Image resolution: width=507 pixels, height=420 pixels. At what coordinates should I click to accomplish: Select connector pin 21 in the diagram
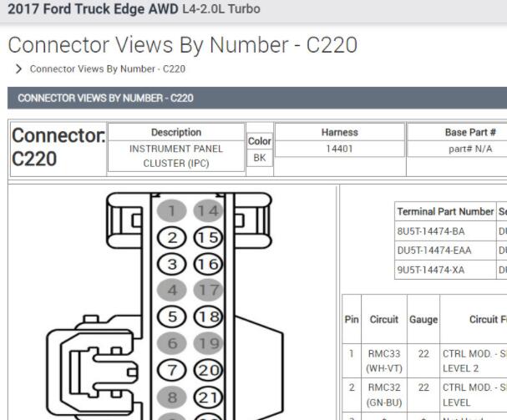[208, 397]
